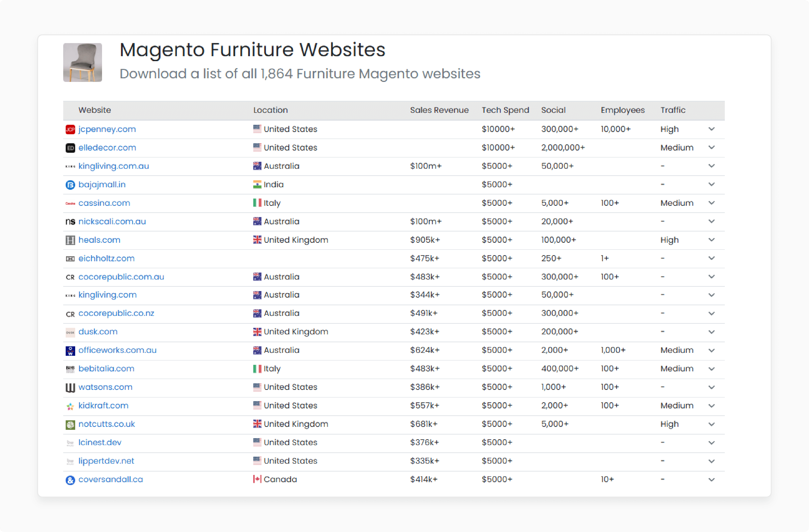
Task: Click the coversandall.ca blue favicon
Action: [x=70, y=480]
